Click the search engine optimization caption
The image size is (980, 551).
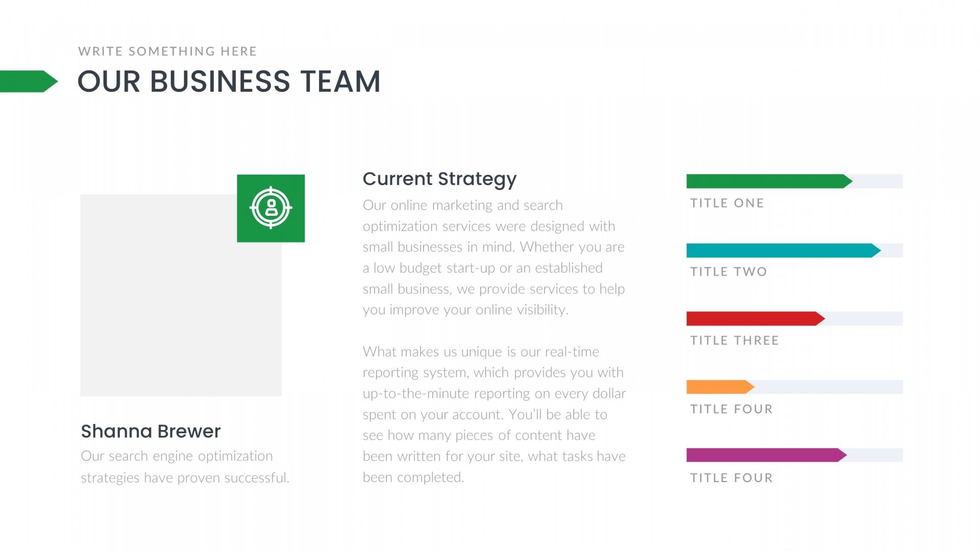click(185, 467)
